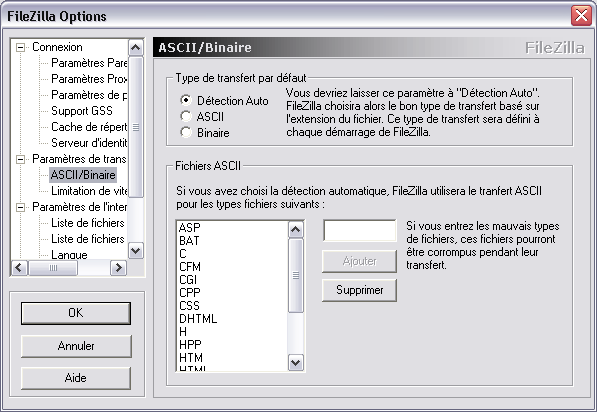Click the tree panel scroll-up arrow
The image size is (597, 412).
point(136,48)
